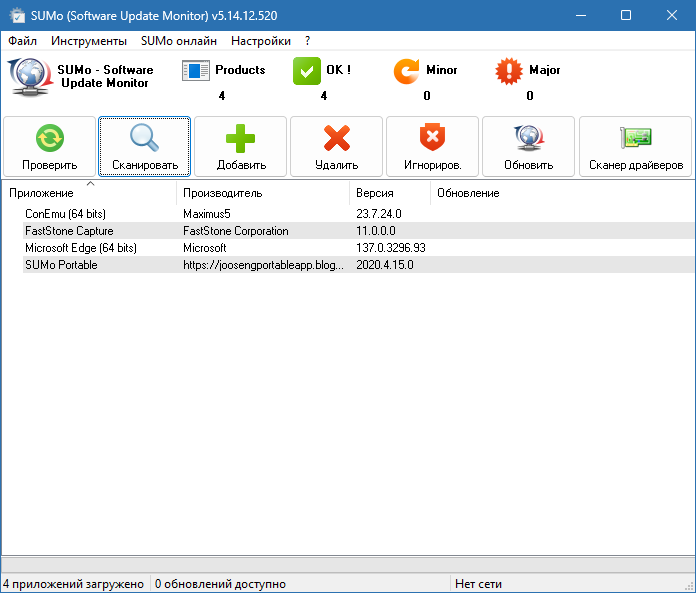Click the Minor label text
The image size is (696, 593).
point(441,70)
